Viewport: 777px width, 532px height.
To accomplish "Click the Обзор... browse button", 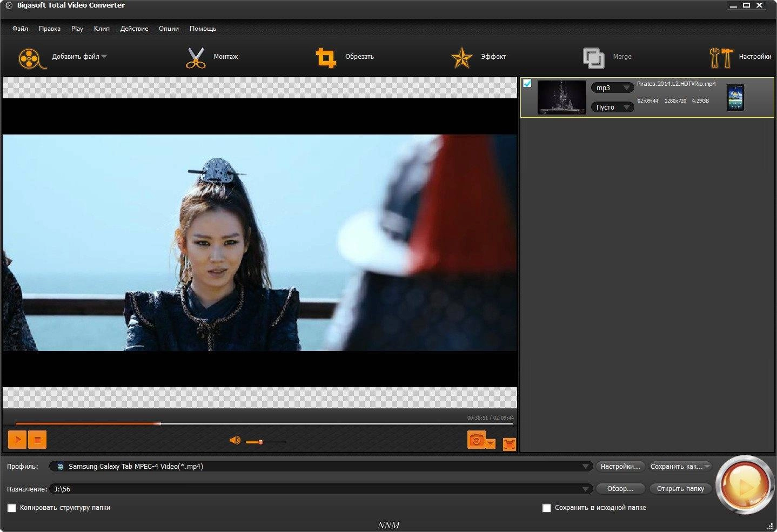I will pyautogui.click(x=620, y=489).
